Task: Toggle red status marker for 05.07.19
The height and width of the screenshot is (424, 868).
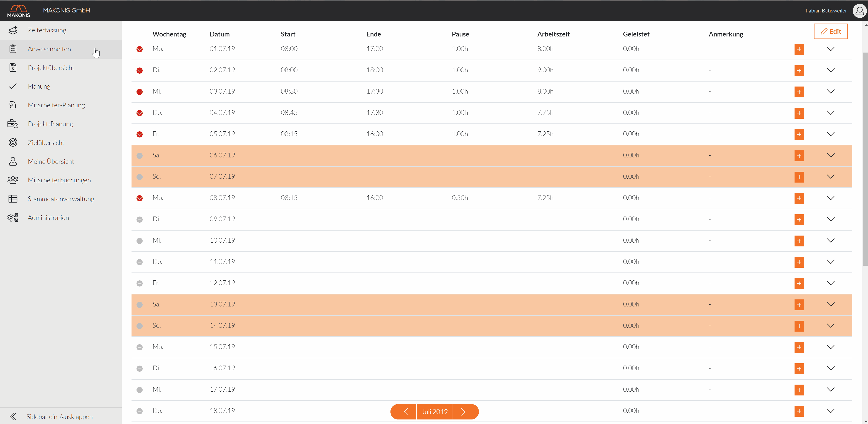Action: tap(139, 134)
